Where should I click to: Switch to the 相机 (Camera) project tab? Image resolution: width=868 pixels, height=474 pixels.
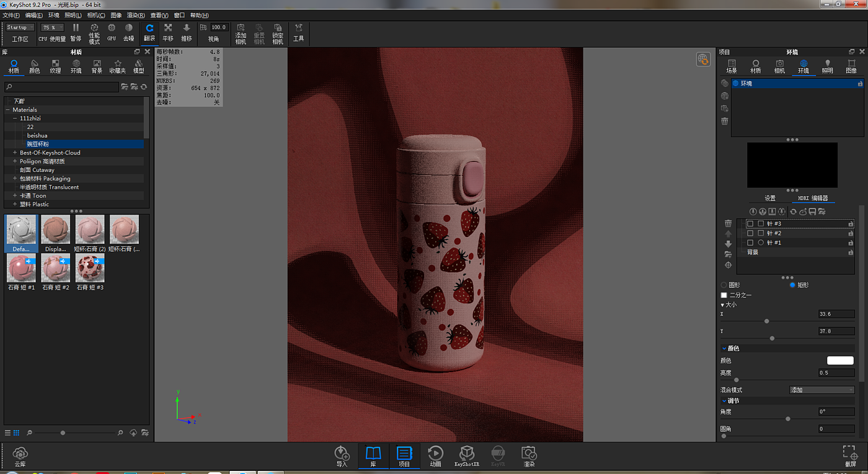(779, 66)
